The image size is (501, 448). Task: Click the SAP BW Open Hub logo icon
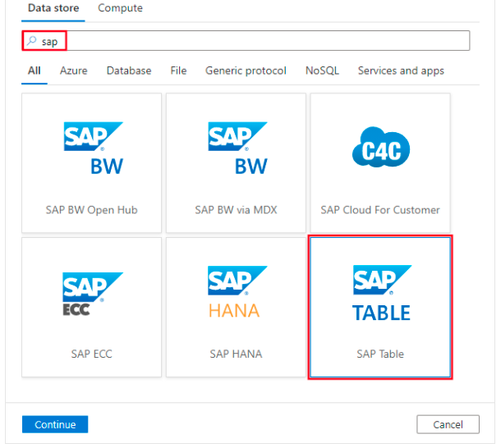93,149
